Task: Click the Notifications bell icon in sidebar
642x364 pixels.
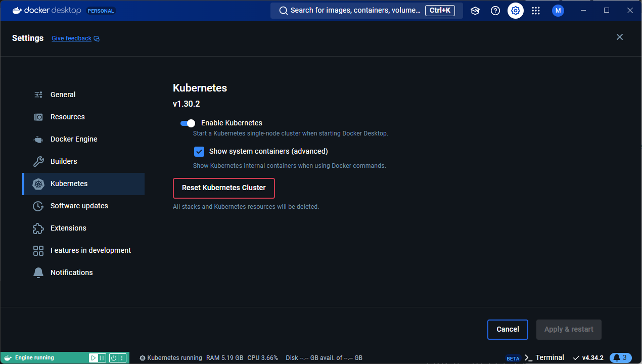Action: 38,272
